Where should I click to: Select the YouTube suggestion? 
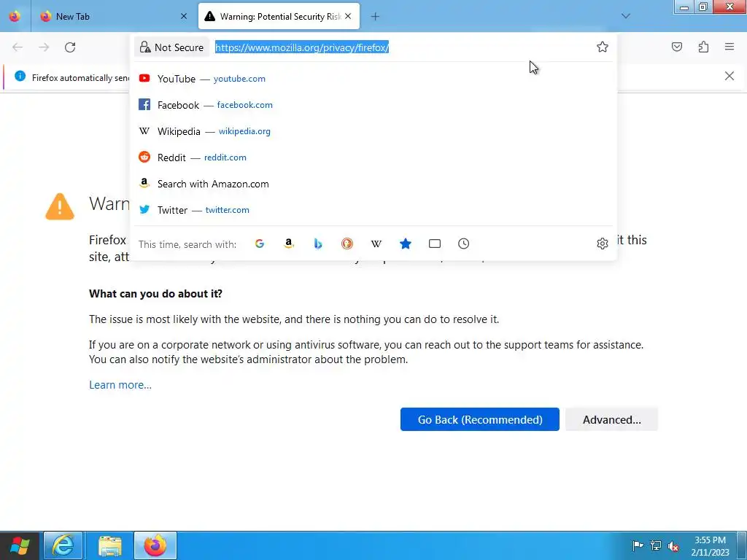[373, 79]
